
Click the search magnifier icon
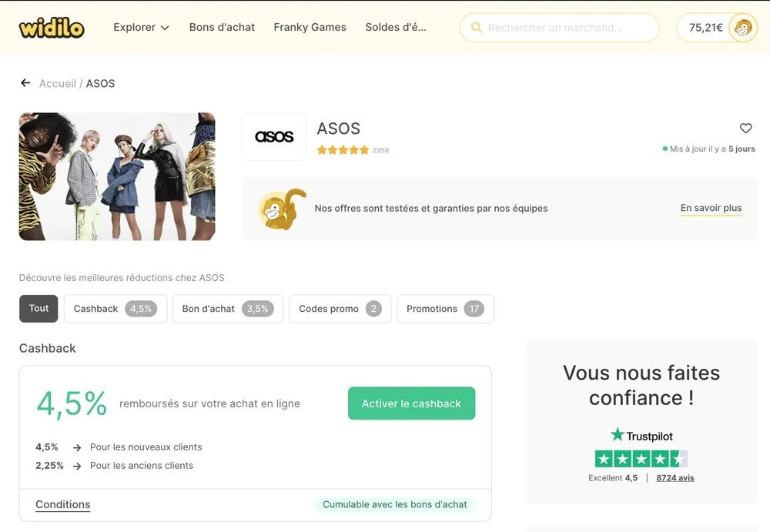click(476, 28)
